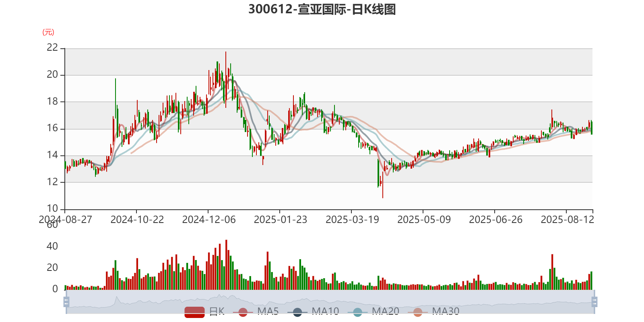This screenshot has height=322, width=644.
Task: Click the volume axis label 0
Action: tap(55, 289)
